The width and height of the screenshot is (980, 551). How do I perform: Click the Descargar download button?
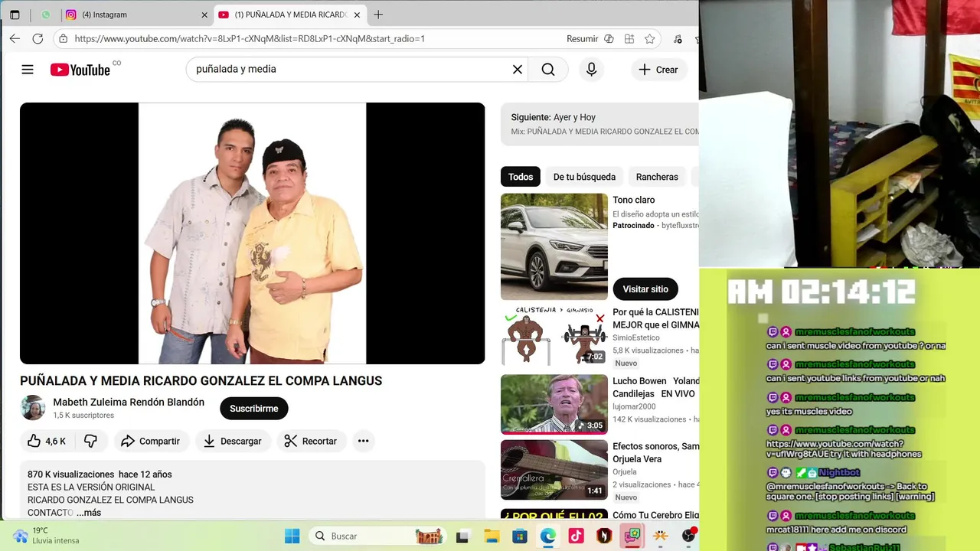point(232,441)
